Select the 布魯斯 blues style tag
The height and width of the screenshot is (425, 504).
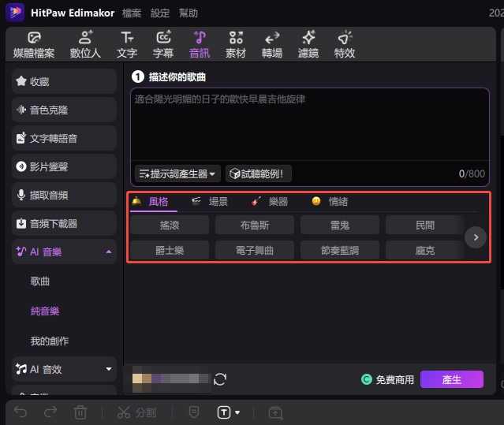click(255, 225)
